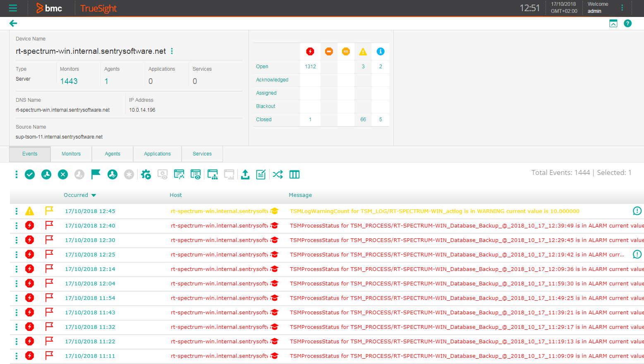644x364 pixels.
Task: Acknowledge the selected event using the checkmark icon
Action: pyautogui.click(x=29, y=174)
